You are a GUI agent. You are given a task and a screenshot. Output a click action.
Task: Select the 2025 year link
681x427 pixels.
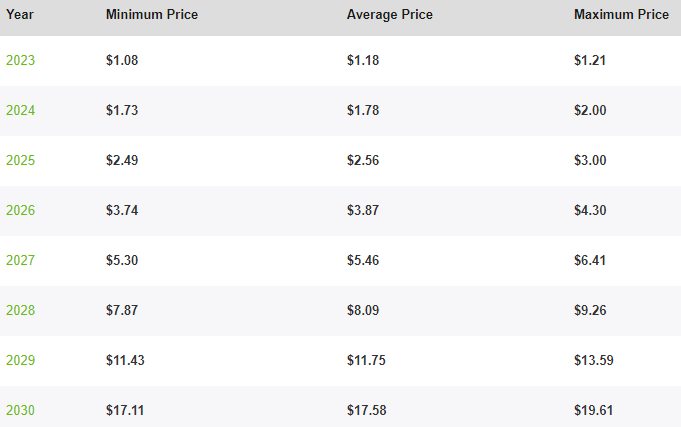[x=20, y=160]
